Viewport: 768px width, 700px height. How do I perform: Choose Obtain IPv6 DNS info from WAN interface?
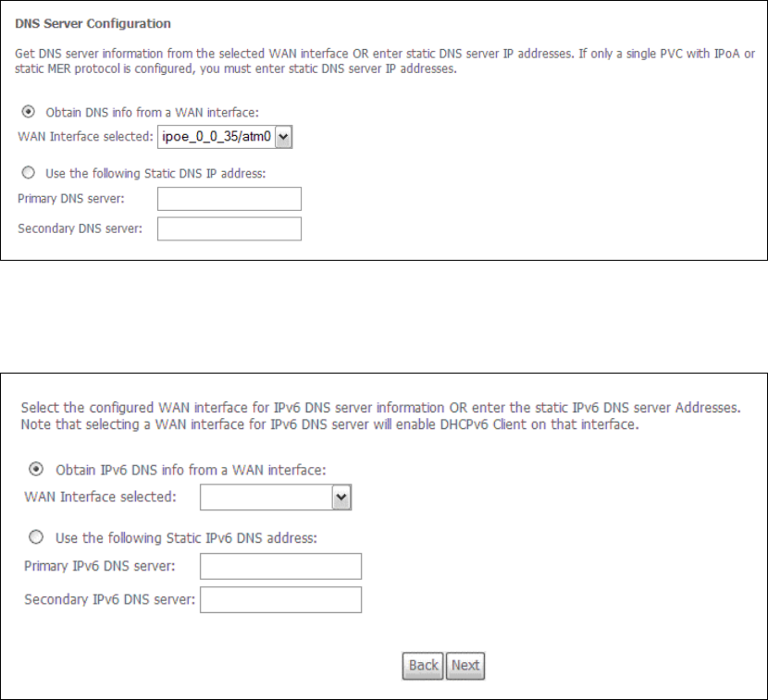36,470
